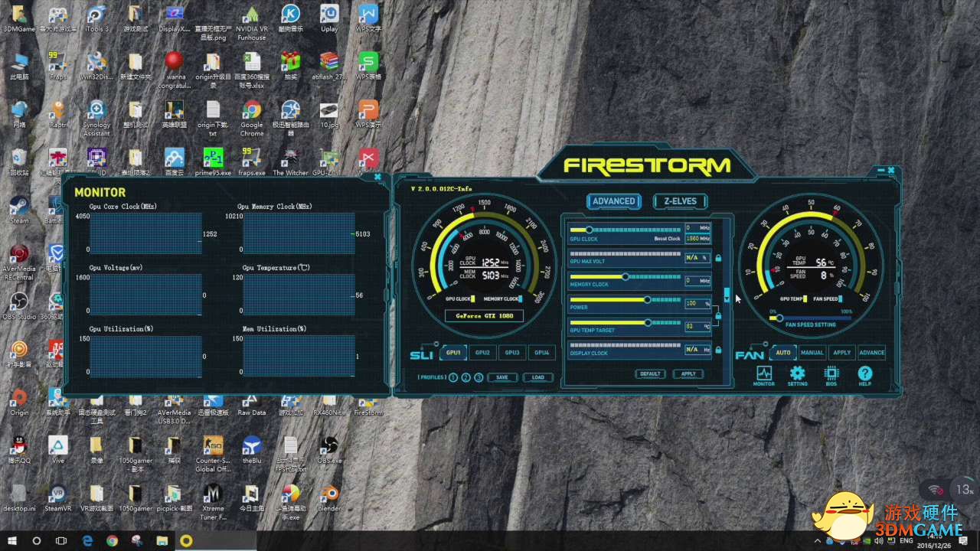Click the profile SAVE button

[502, 377]
